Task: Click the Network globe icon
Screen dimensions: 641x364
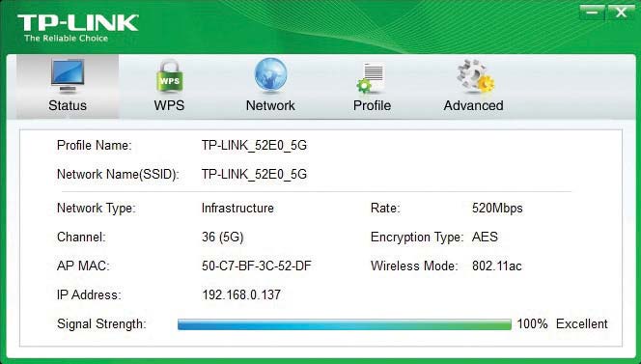Action: 270,75
